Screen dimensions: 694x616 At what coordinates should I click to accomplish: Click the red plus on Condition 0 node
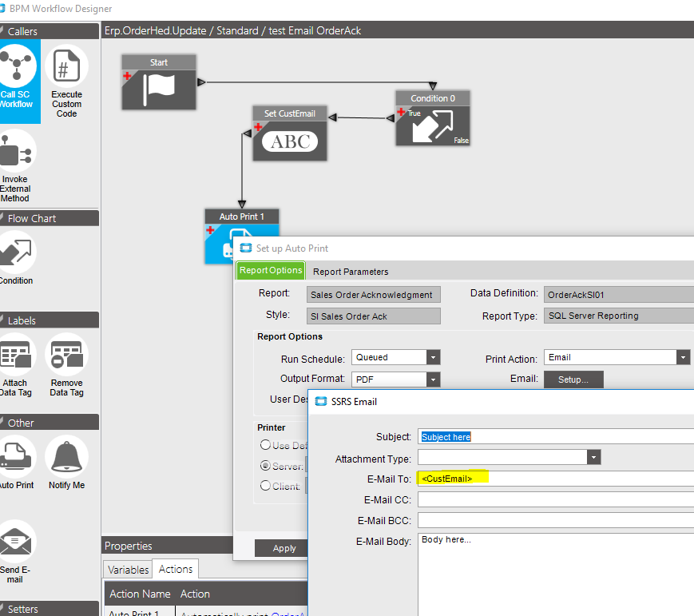click(401, 112)
